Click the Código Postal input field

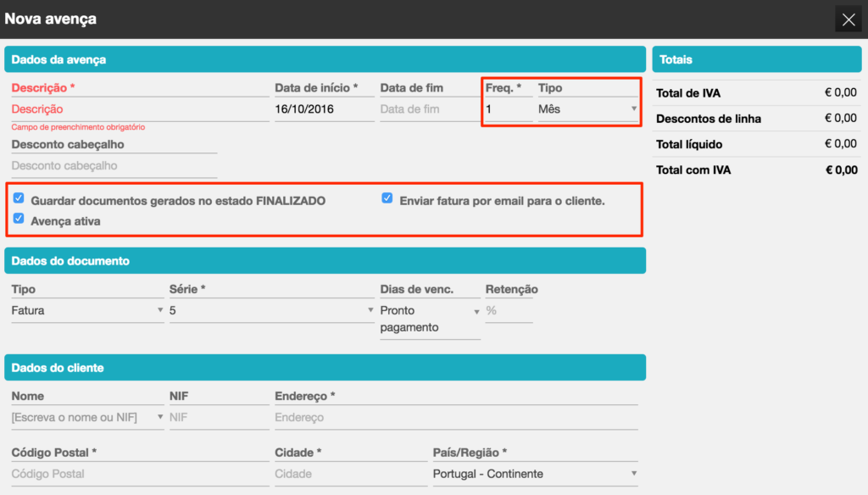pyautogui.click(x=140, y=474)
